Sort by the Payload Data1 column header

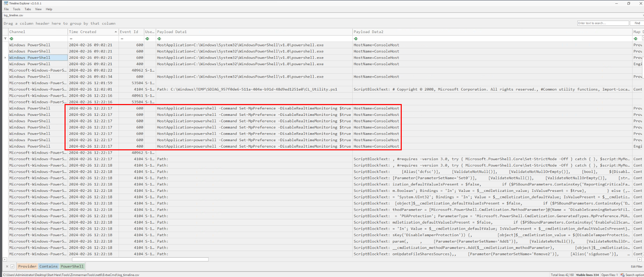tap(254, 32)
